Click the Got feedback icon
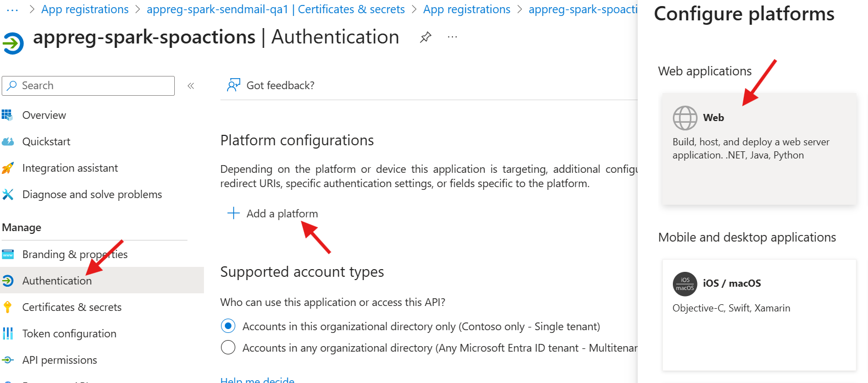Image resolution: width=868 pixels, height=383 pixels. click(234, 85)
